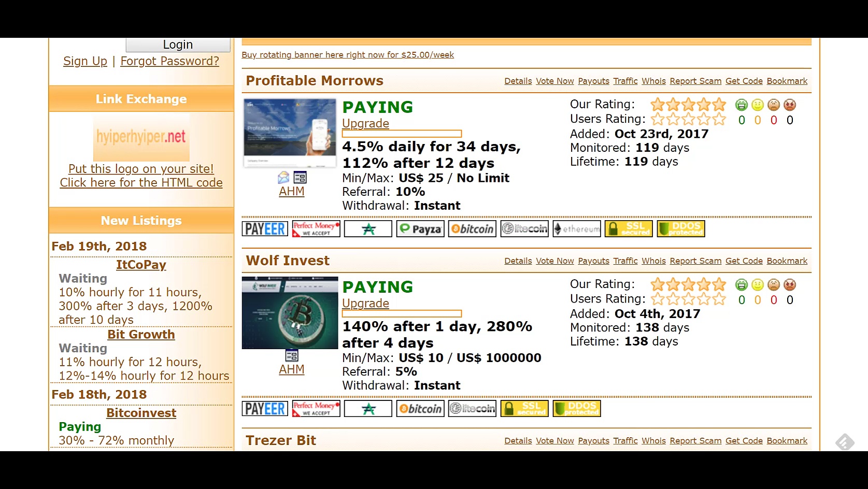
Task: Click the bitcoin badge under Wolf Invest
Action: pyautogui.click(x=420, y=409)
